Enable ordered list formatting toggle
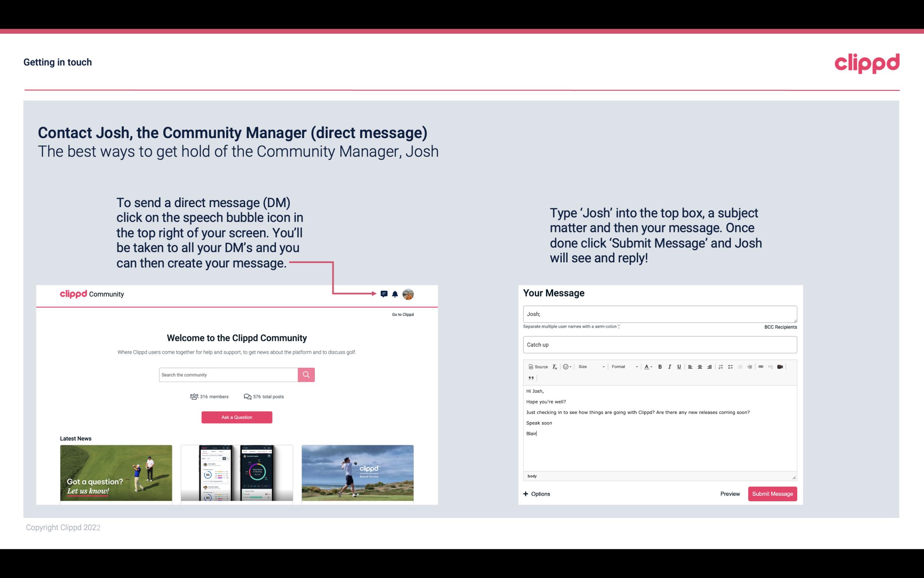 pyautogui.click(x=722, y=366)
